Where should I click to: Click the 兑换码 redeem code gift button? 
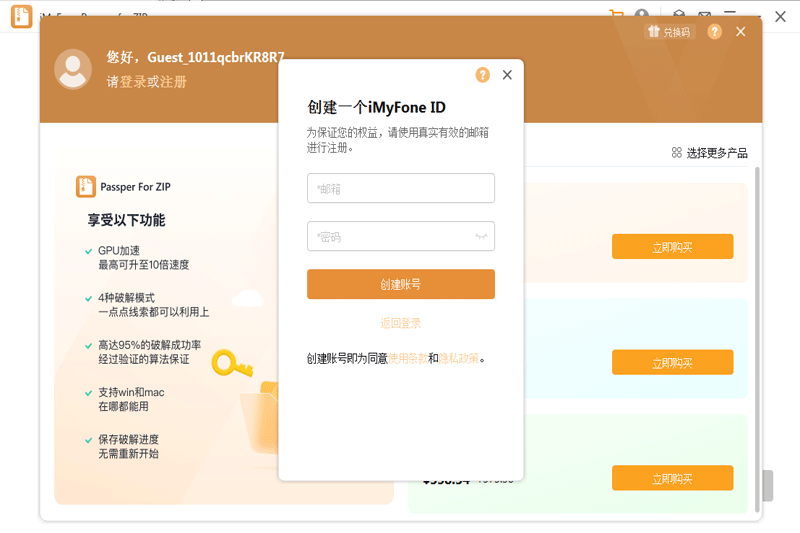[x=669, y=32]
